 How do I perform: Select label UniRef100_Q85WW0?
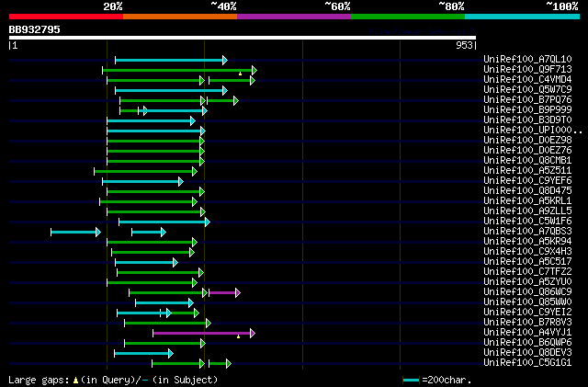[527, 302]
